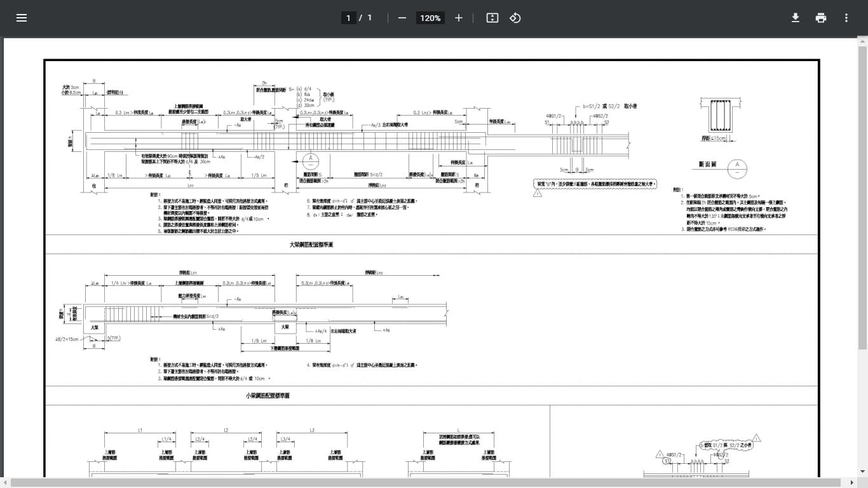Zoom in with the plus button

coord(459,18)
